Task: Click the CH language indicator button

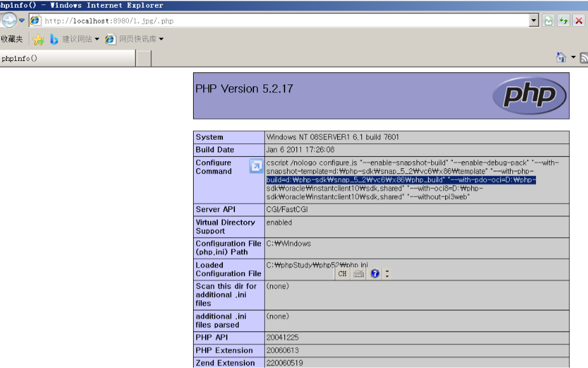Action: coord(342,273)
